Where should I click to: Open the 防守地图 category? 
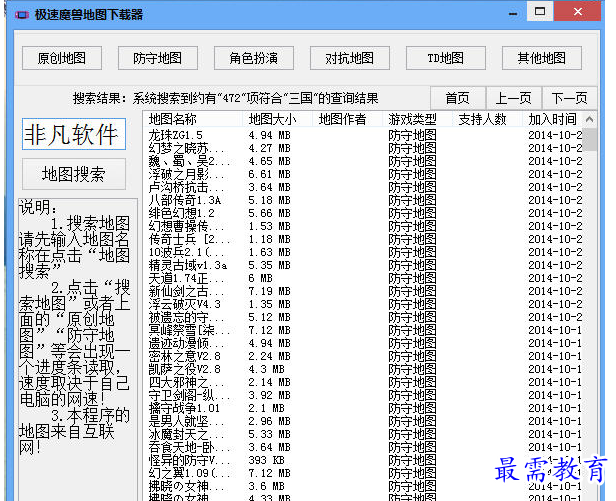click(x=158, y=58)
